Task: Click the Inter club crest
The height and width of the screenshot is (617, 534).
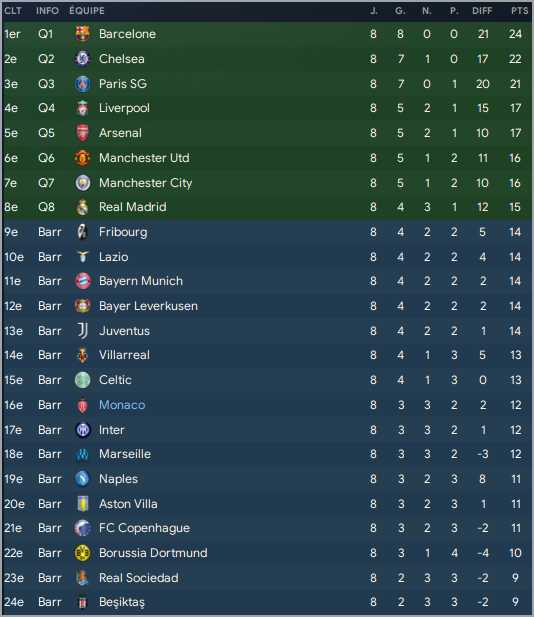Action: (x=82, y=430)
